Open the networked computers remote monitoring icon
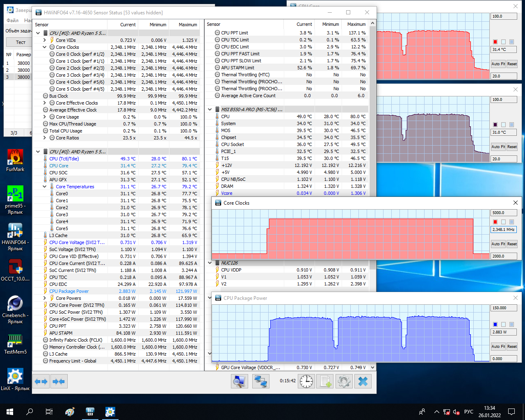 pos(260,381)
